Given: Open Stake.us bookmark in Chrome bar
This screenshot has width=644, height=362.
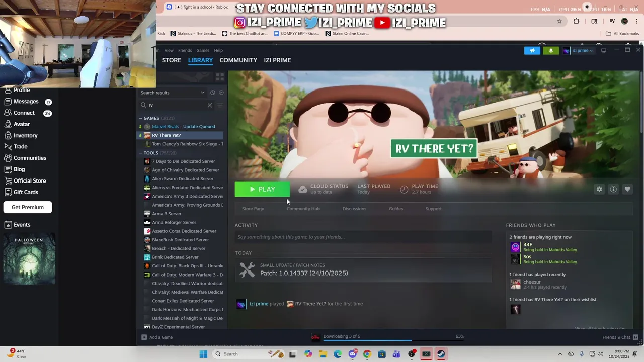Looking at the screenshot, I should 193,34.
